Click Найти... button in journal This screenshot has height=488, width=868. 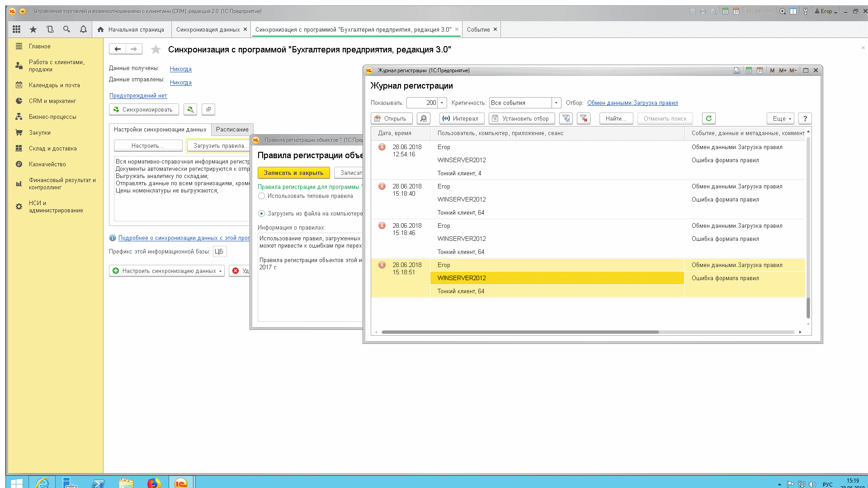coord(616,118)
